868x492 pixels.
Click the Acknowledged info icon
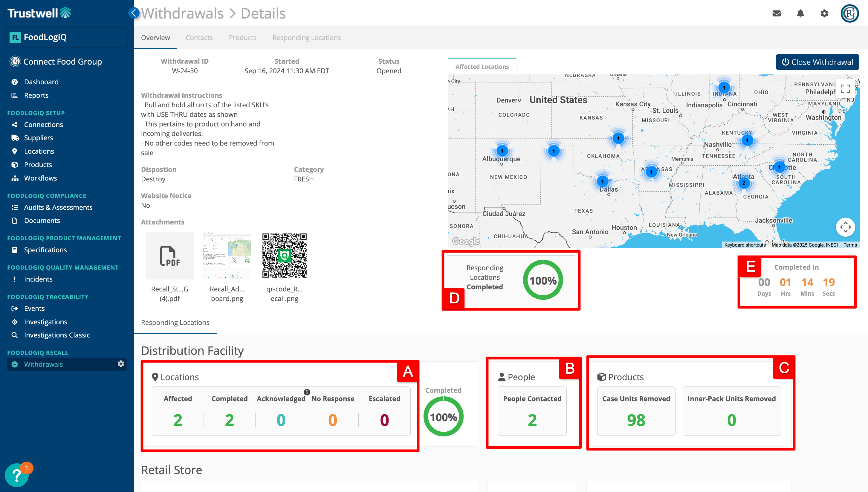[x=307, y=392]
